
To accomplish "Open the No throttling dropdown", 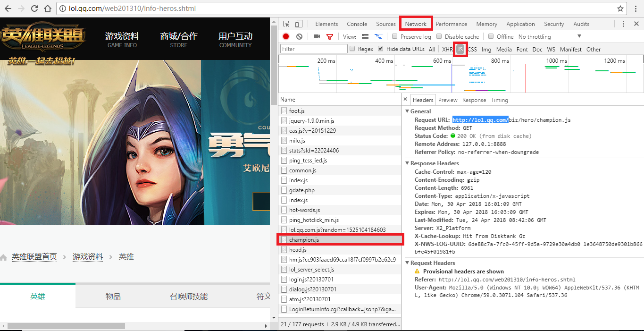I will click(x=550, y=37).
